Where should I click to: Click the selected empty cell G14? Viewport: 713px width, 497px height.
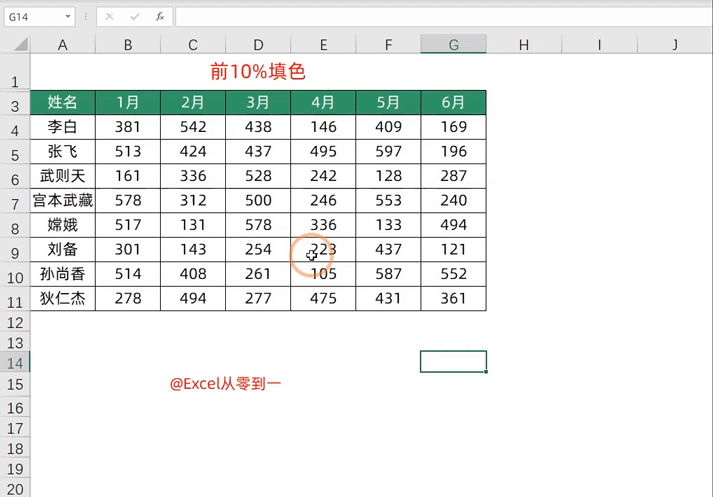[x=453, y=361]
